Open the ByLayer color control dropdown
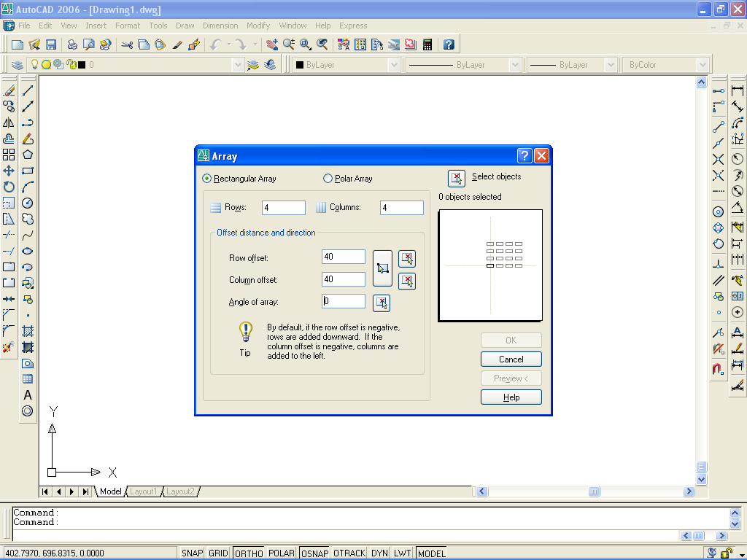 coord(393,65)
